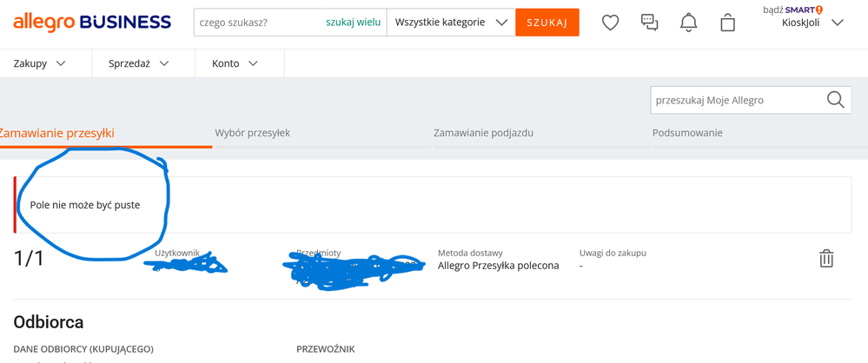The image size is (868, 363).
Task: Click the Moje Allegro search magnifier
Action: 835,100
